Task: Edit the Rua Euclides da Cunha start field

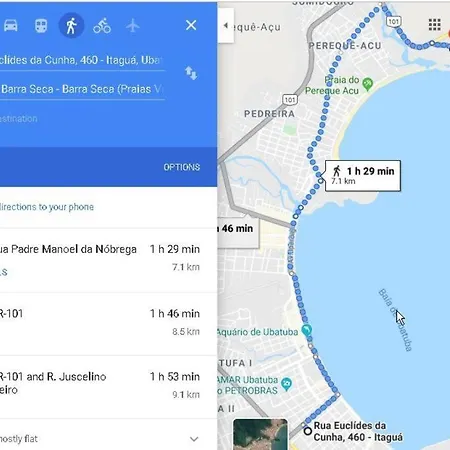Action: (x=82, y=60)
